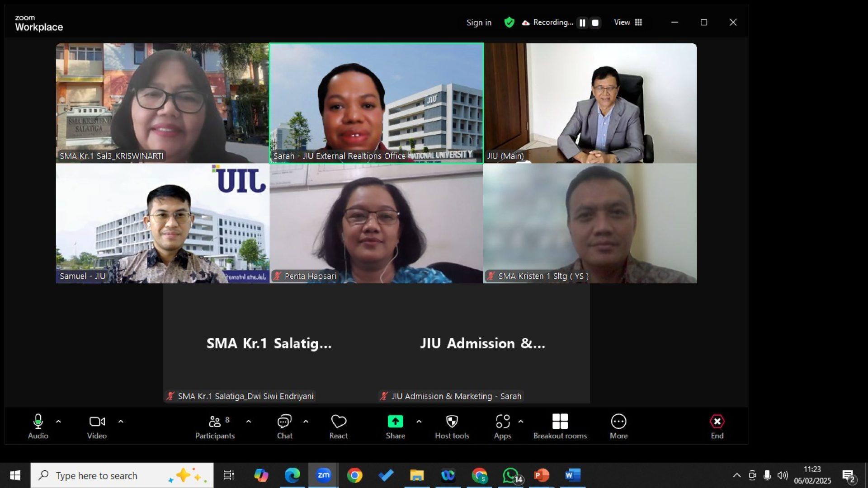Open the Chat panel
Screen dimensions: 868x488
(284, 426)
